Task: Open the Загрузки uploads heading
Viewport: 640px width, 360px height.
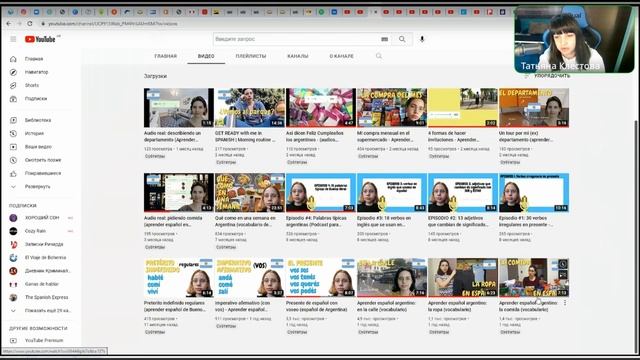Action: (x=155, y=76)
